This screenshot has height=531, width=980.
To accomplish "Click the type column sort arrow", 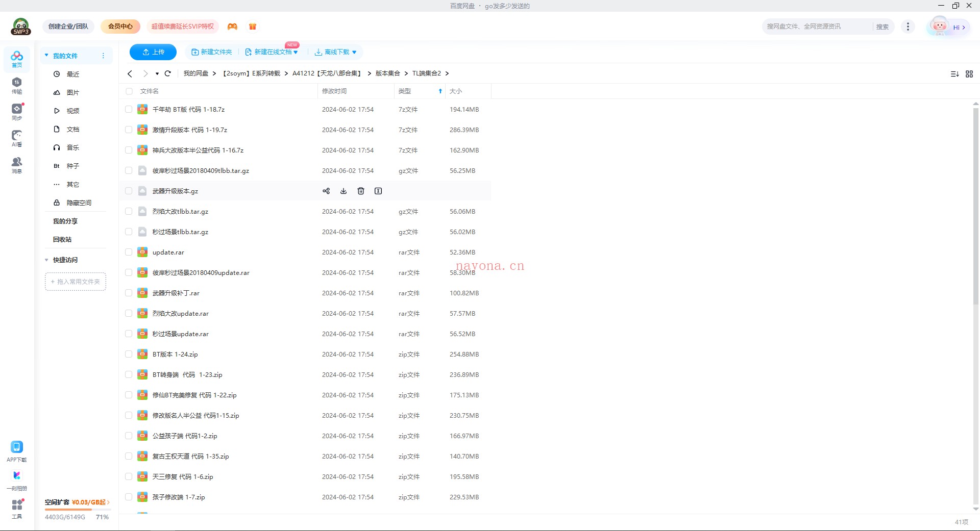I will point(440,91).
